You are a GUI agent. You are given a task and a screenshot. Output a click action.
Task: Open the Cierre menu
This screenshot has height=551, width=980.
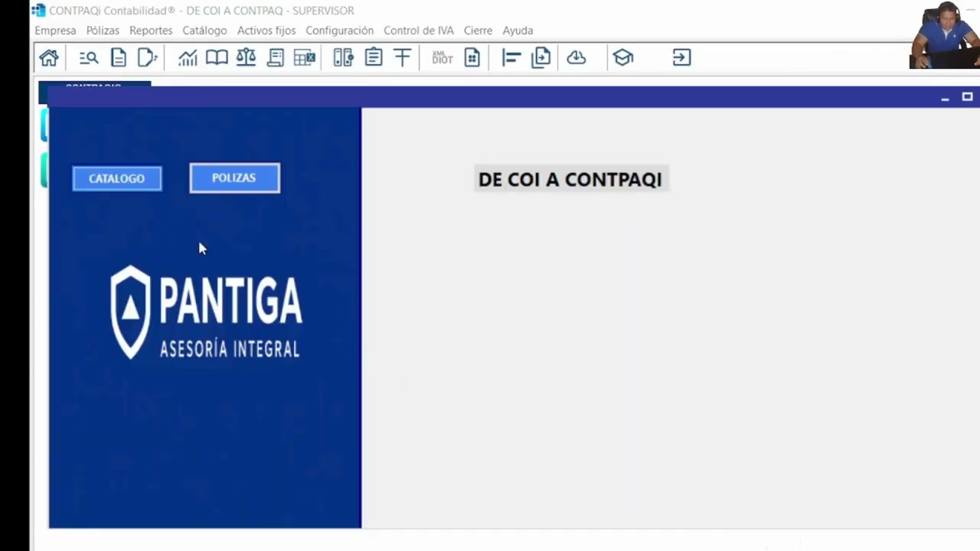(x=478, y=31)
